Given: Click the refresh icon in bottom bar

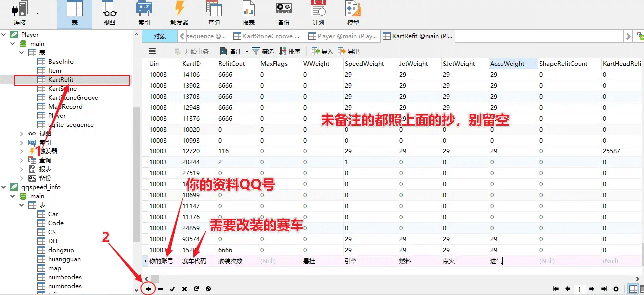Looking at the screenshot, I should click(196, 289).
